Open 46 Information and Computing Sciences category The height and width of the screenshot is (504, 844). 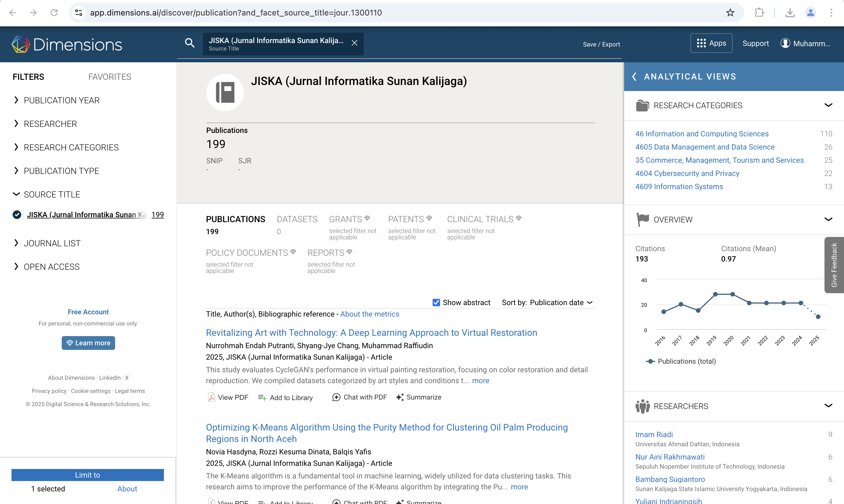[x=702, y=134]
